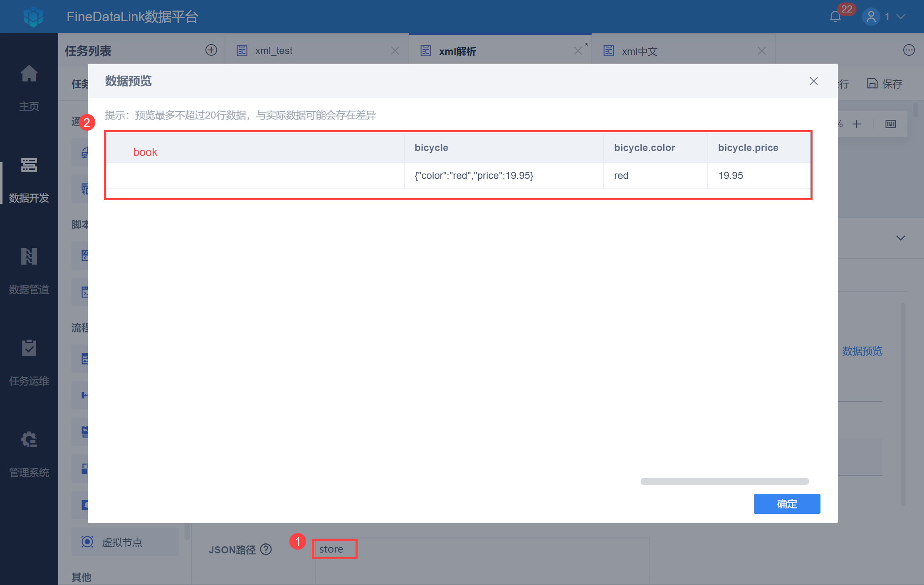Close the 数据预览 dialog
This screenshot has height=585, width=924.
click(x=813, y=81)
